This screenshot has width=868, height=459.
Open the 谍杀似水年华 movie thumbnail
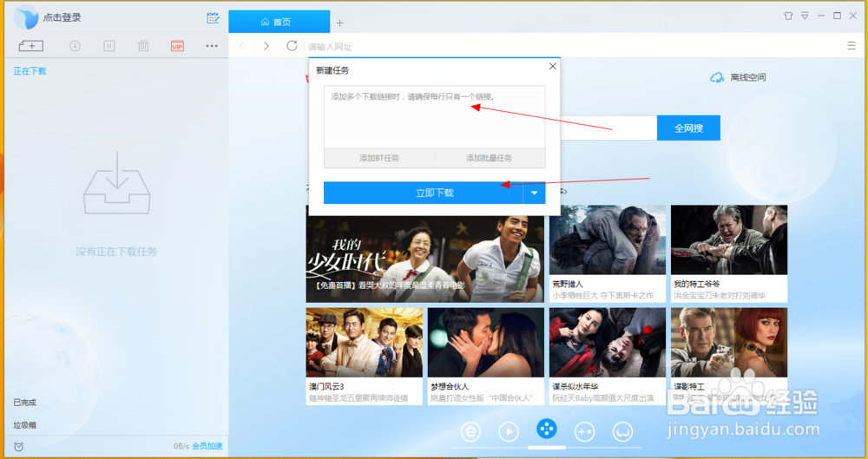pos(608,343)
